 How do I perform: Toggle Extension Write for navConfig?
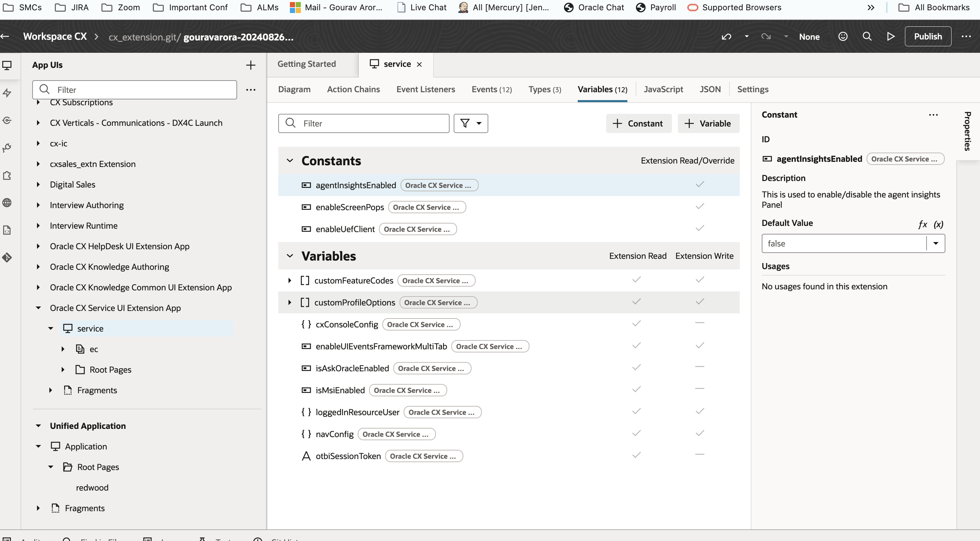tap(700, 434)
